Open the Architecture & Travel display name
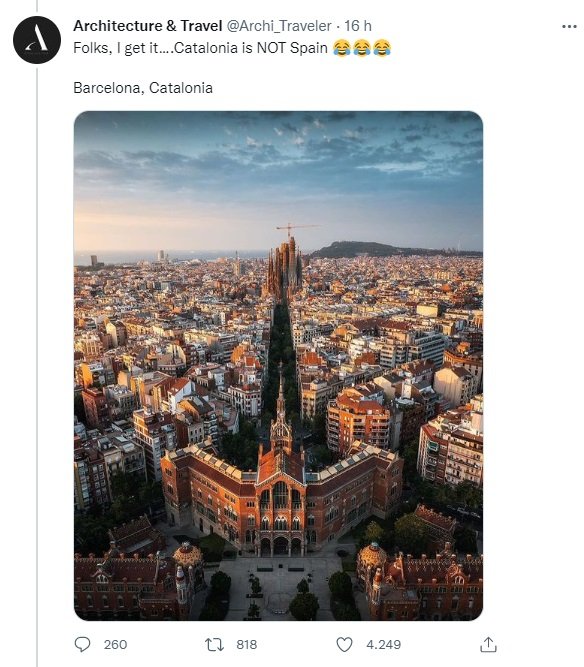Screen dimensions: 584x667 tap(148, 26)
